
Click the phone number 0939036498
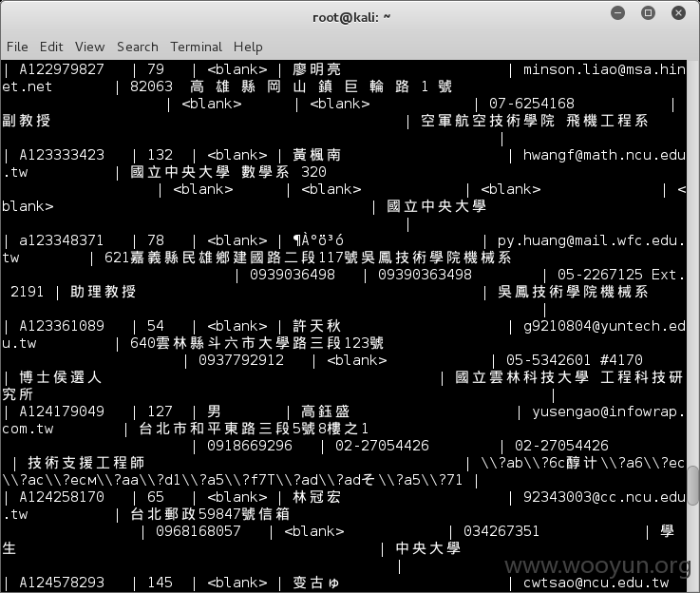(x=293, y=275)
